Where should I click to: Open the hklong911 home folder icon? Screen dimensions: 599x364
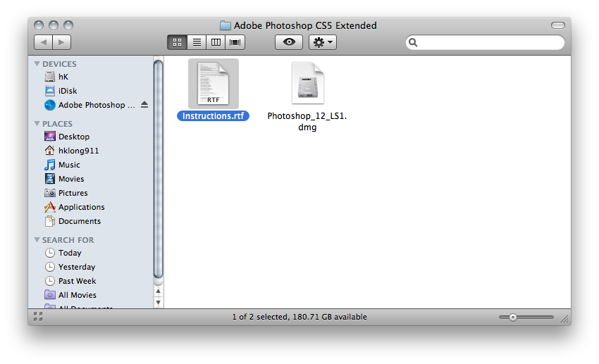pos(49,151)
